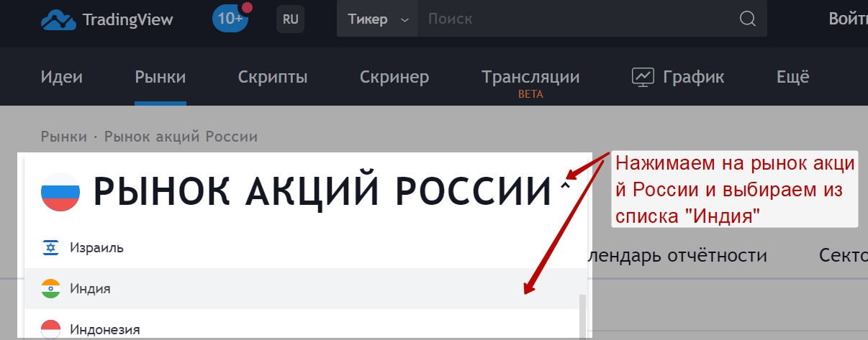Open the 10+ notifications badge

point(230,19)
